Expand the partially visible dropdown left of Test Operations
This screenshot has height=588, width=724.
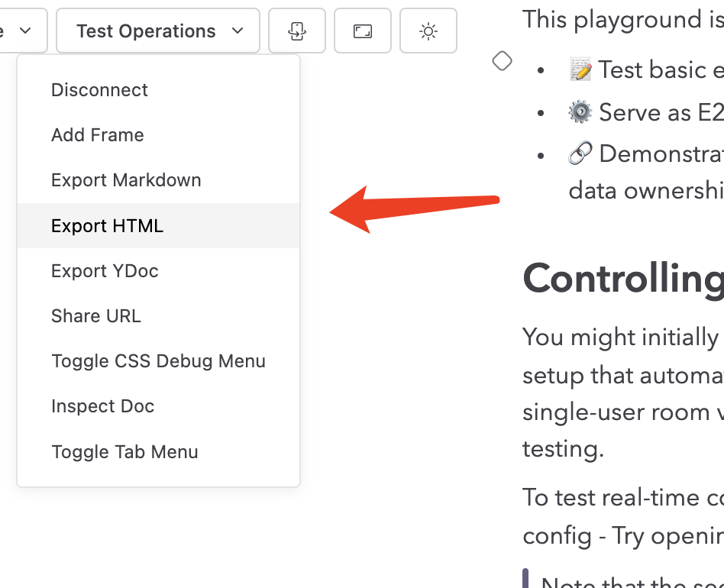point(23,31)
